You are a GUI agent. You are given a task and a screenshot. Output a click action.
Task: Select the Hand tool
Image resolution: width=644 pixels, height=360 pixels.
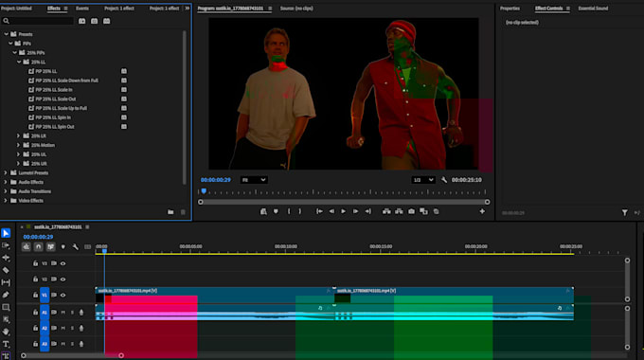coord(6,332)
